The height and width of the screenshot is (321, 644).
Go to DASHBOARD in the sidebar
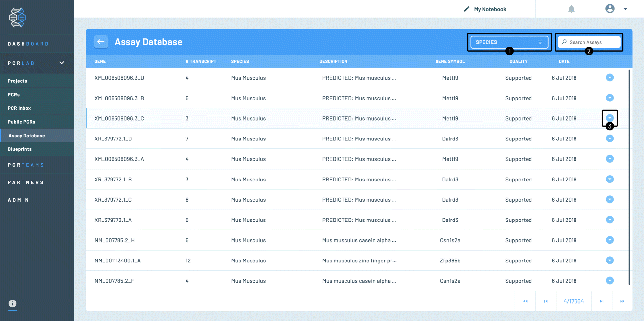point(28,44)
